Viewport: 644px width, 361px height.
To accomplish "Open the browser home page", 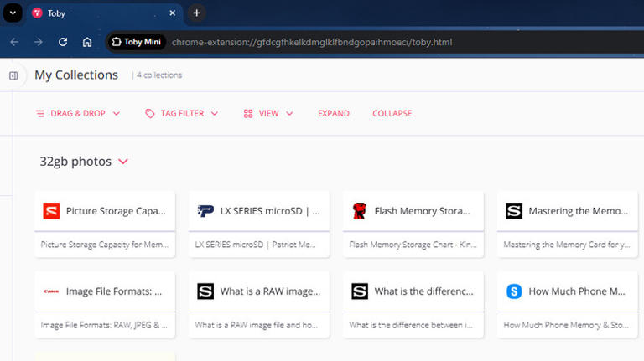I will click(x=87, y=42).
